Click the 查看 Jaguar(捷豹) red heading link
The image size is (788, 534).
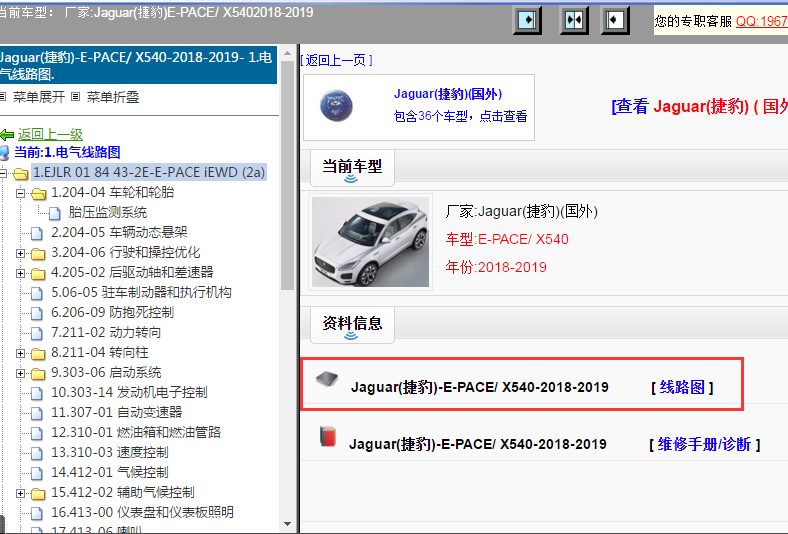point(700,106)
